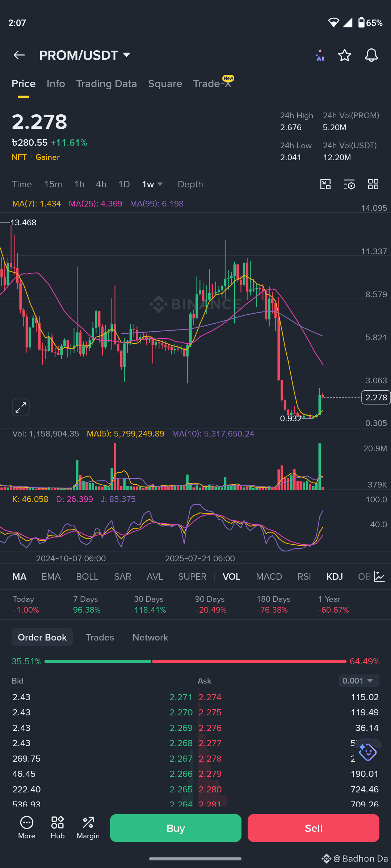Viewport: 391px width, 868px height.
Task: Open the Square tab
Action: [165, 84]
